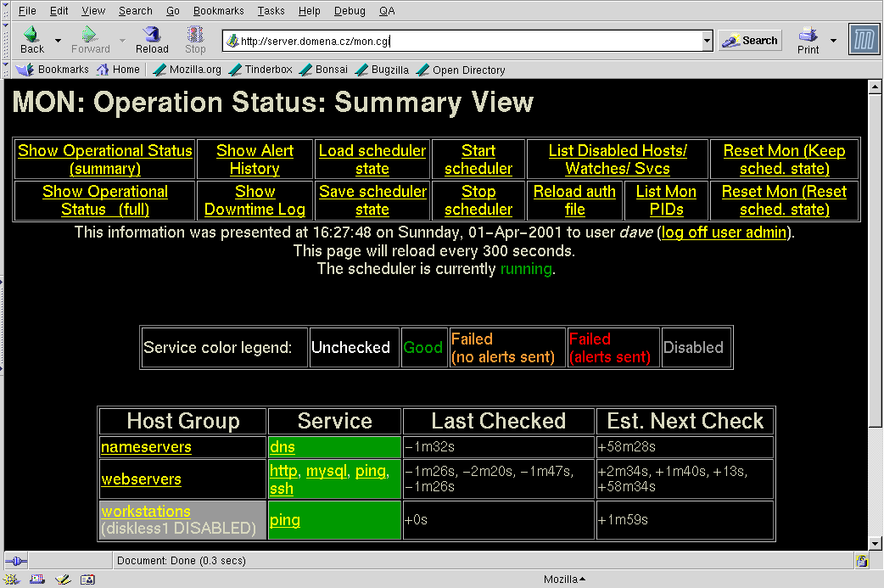Open Home from the bookmarks toolbar
The height and width of the screenshot is (588, 884).
[118, 70]
